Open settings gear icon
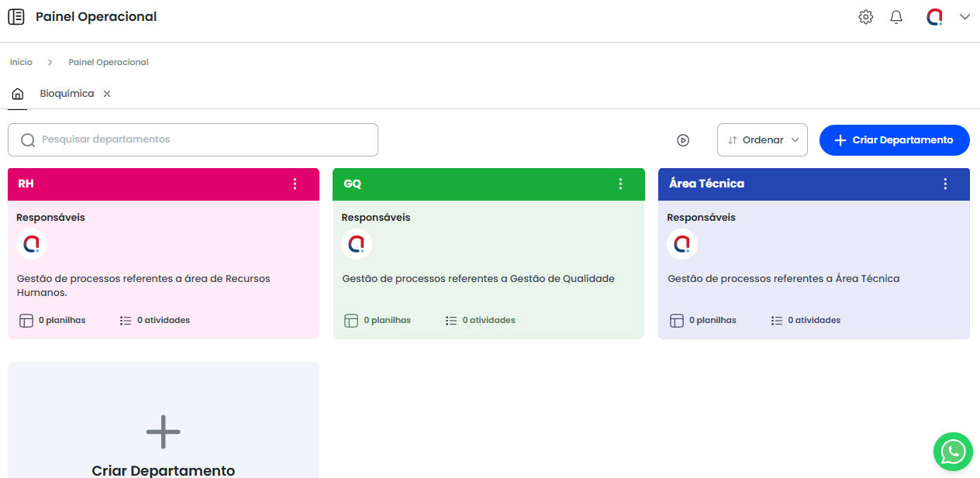 tap(865, 17)
